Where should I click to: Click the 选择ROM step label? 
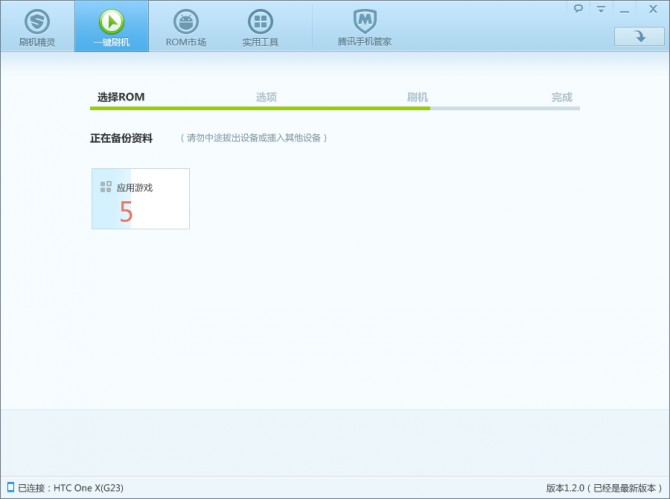click(x=121, y=97)
